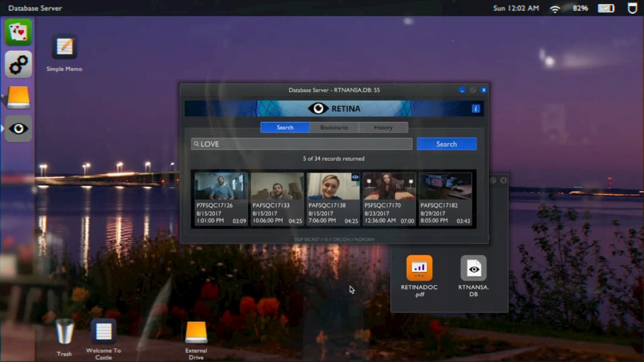Open video thumbnail P7FSQC17126
Image resolution: width=644 pixels, height=362 pixels.
click(x=221, y=198)
